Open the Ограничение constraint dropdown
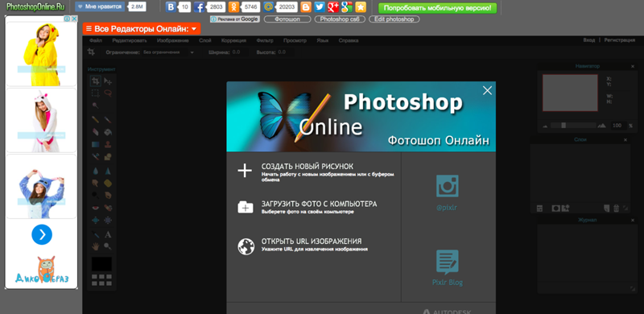This screenshot has width=644, height=314. (168, 52)
